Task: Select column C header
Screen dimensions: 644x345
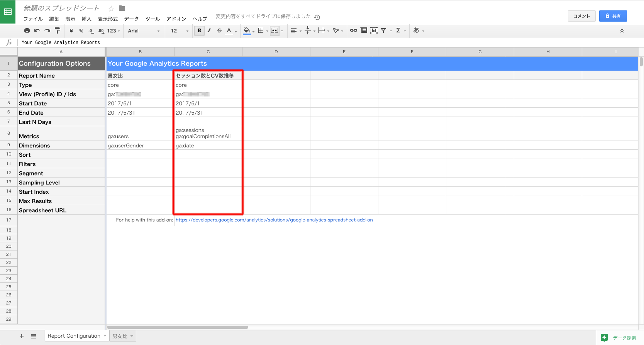Action: coord(208,52)
